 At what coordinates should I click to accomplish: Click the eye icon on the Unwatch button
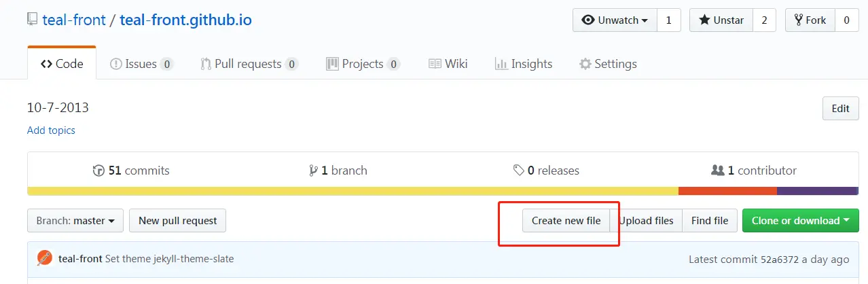point(588,20)
